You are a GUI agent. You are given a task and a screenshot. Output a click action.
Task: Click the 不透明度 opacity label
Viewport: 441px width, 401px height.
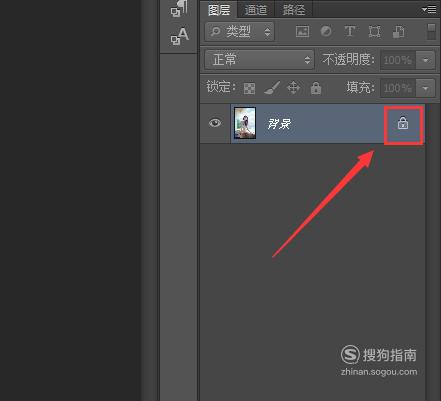coord(348,60)
